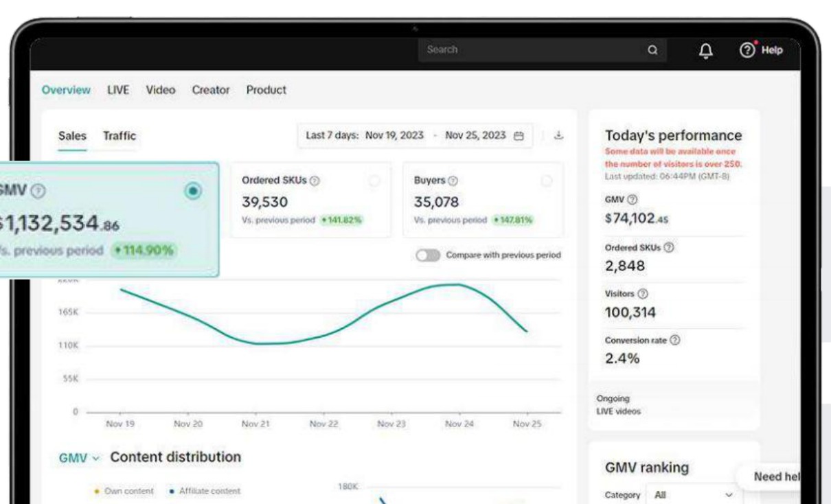This screenshot has width=831, height=504.
Task: Click info icon beside Buyers card
Action: tap(453, 180)
